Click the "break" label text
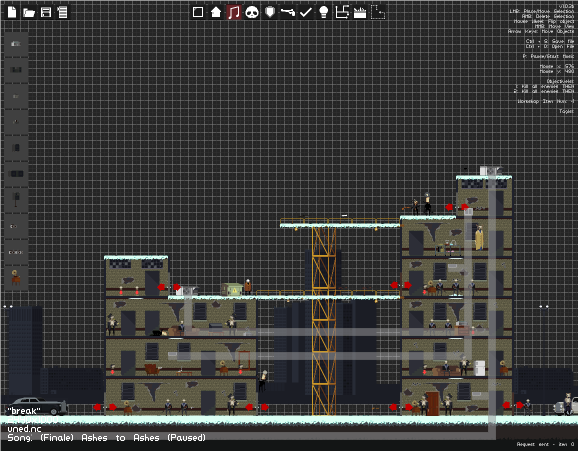Viewport: 578px width, 451px height. (24, 411)
